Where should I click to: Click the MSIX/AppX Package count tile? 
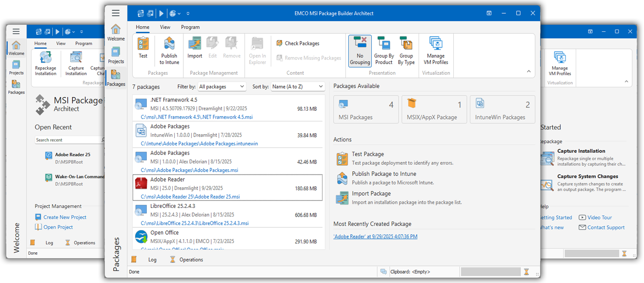434,109
